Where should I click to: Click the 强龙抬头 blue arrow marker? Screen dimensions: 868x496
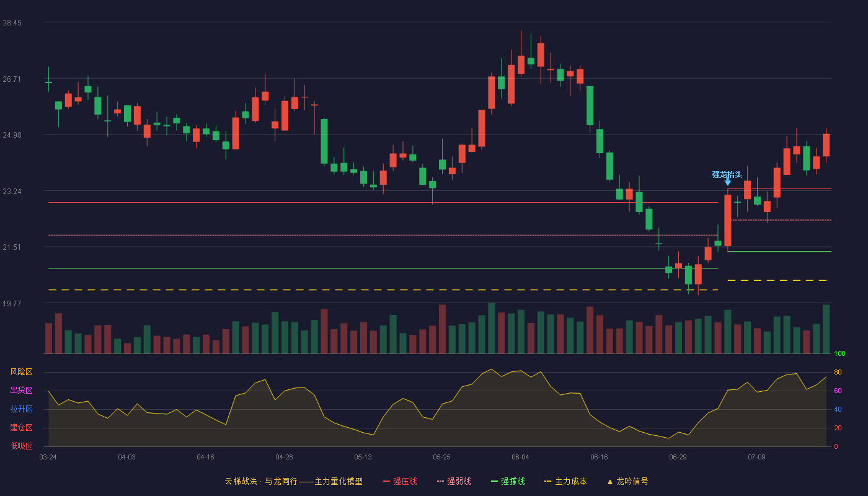tap(728, 182)
